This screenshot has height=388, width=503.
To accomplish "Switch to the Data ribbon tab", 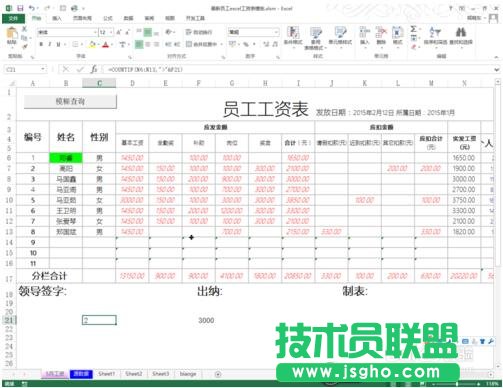I will click(x=128, y=18).
